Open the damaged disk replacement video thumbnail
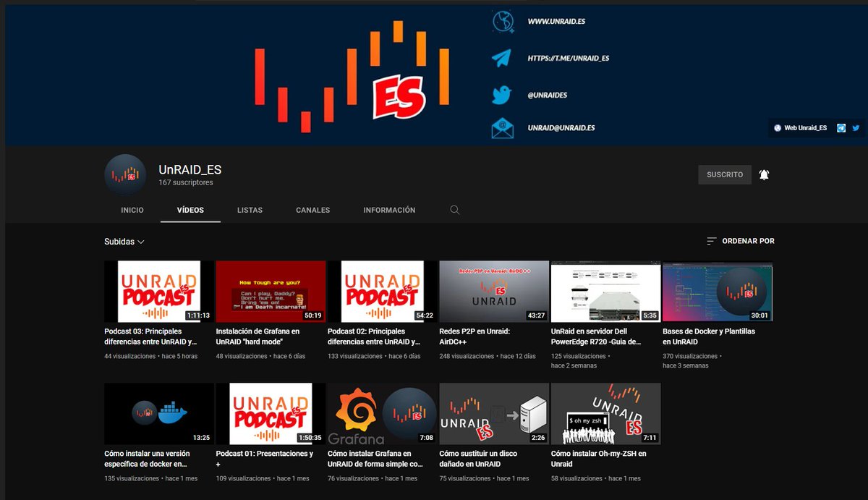Viewport: 868px width, 500px height. coord(494,414)
